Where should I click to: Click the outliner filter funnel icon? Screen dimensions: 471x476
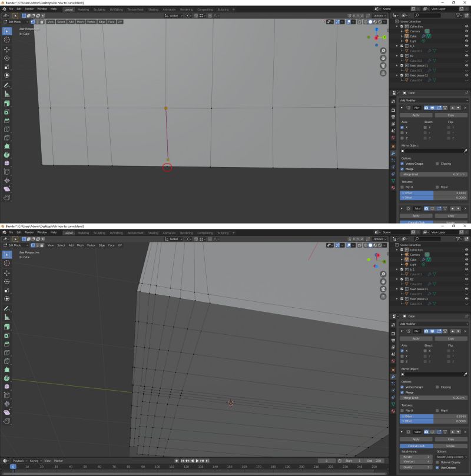458,15
